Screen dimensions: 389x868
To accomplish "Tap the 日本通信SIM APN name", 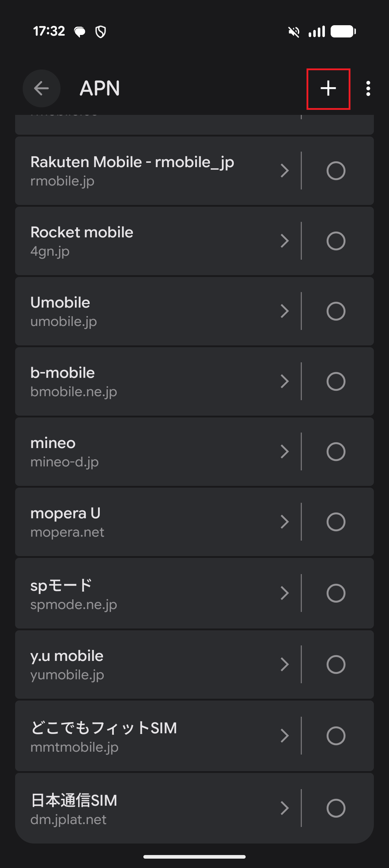I will 74,800.
